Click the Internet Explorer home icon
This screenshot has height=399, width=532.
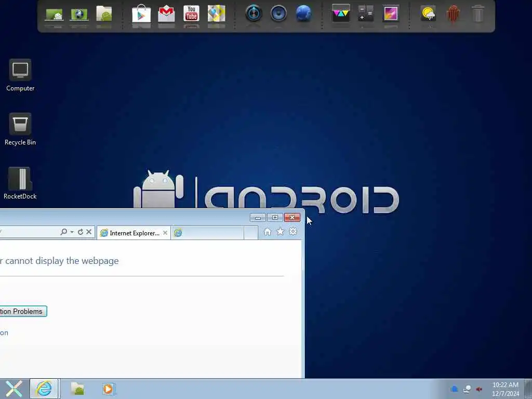coord(268,232)
